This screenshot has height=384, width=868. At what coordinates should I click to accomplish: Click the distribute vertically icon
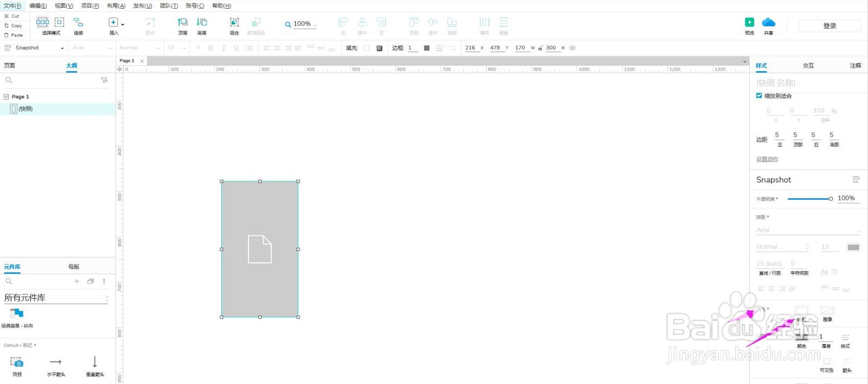click(504, 22)
